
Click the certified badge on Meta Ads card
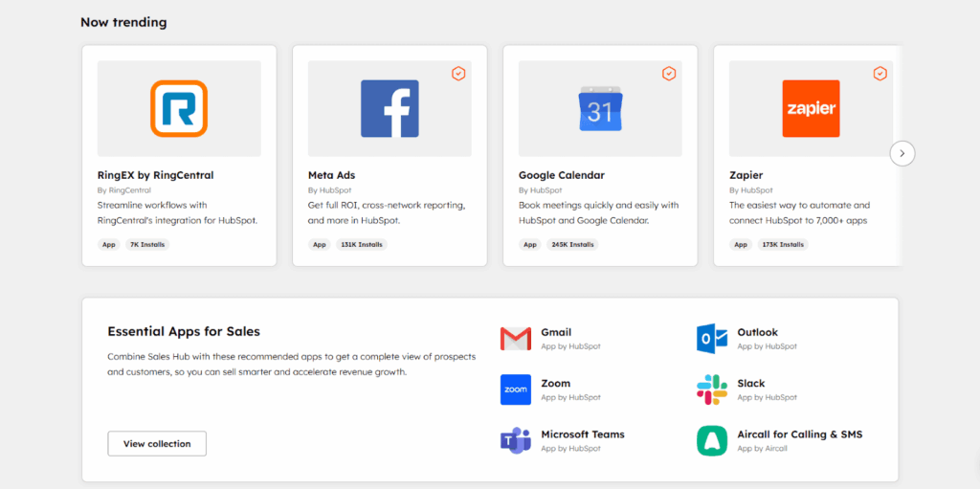458,74
